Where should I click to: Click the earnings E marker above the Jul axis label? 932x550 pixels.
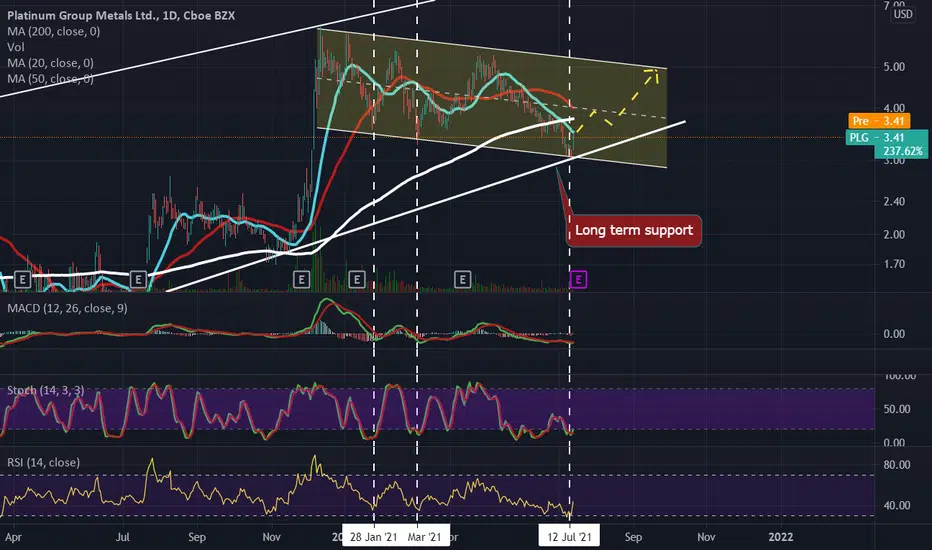click(x=138, y=279)
